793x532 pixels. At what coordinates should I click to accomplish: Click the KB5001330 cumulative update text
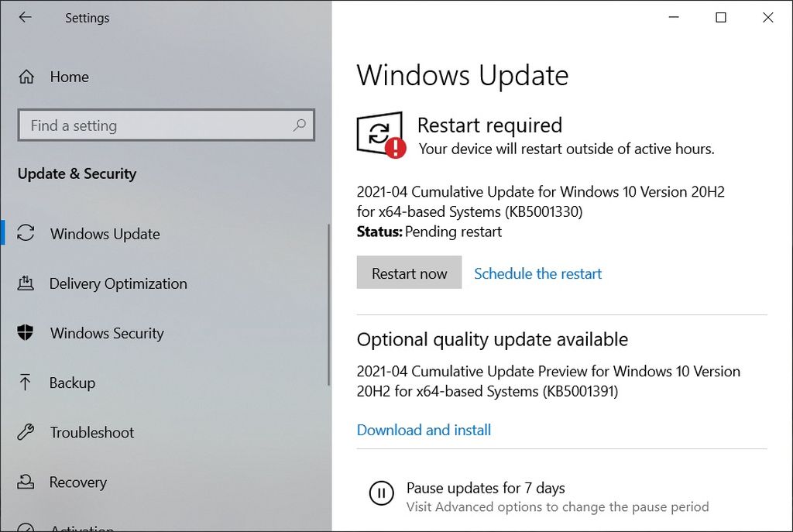pyautogui.click(x=540, y=201)
